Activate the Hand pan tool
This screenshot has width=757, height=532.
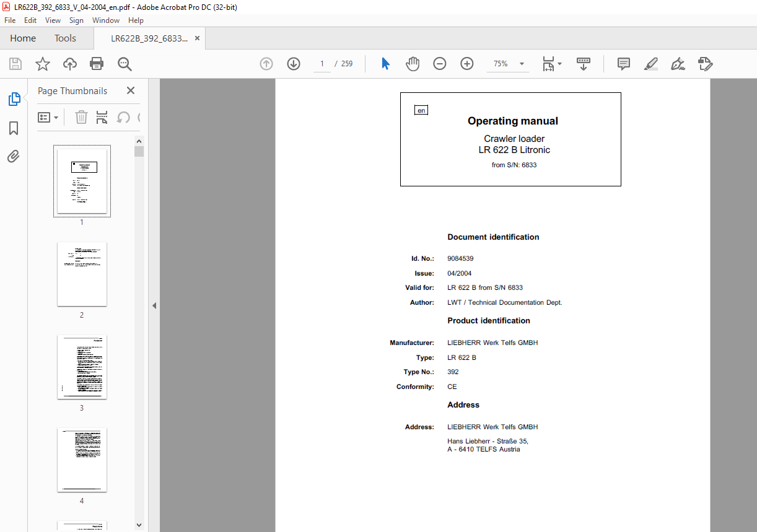[413, 64]
